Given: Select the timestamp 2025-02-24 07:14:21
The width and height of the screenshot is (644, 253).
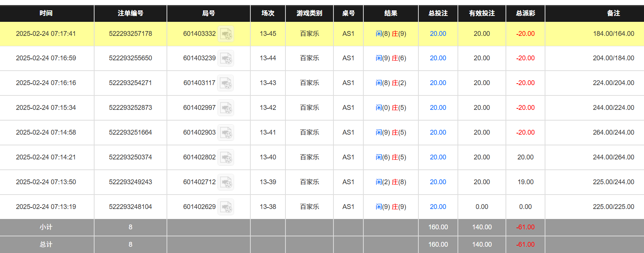Looking at the screenshot, I should pyautogui.click(x=46, y=157).
